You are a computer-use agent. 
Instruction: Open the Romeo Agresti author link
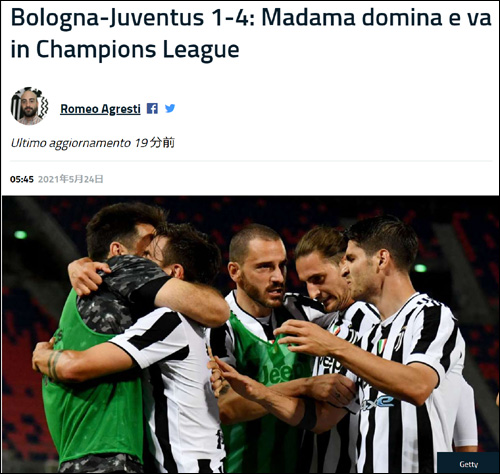(x=100, y=109)
